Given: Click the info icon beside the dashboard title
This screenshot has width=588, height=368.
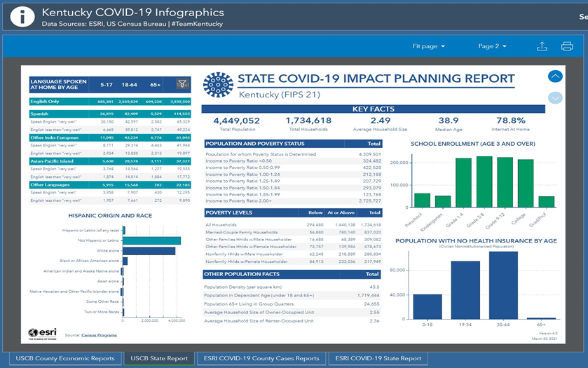Looking at the screenshot, I should click(22, 17).
